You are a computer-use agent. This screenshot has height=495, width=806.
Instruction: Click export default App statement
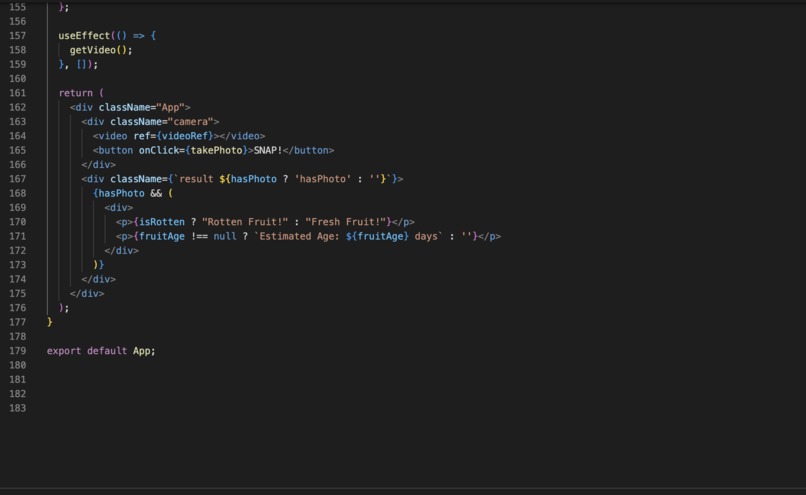coord(101,351)
